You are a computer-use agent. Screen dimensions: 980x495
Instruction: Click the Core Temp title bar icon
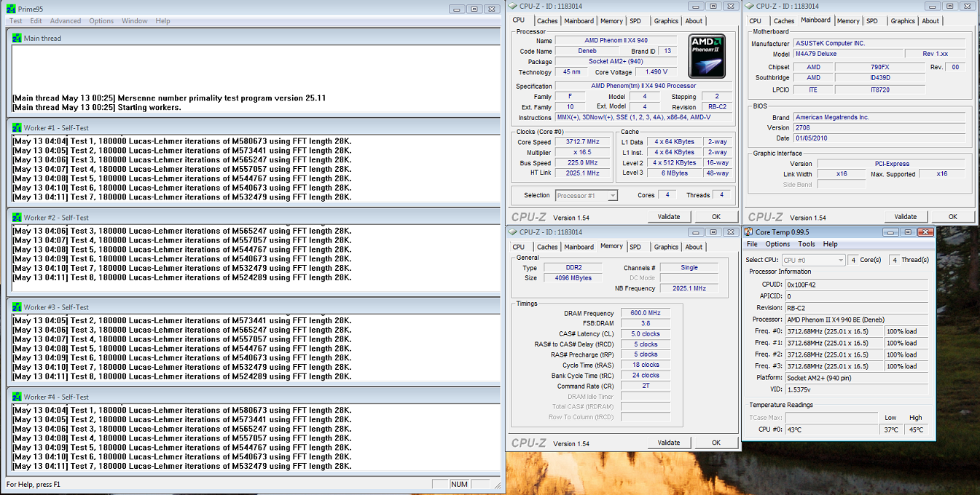(x=748, y=232)
